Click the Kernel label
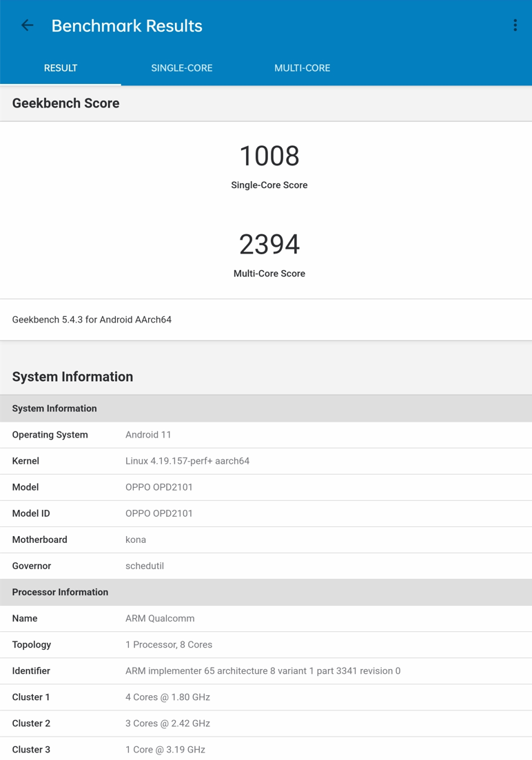 click(25, 461)
